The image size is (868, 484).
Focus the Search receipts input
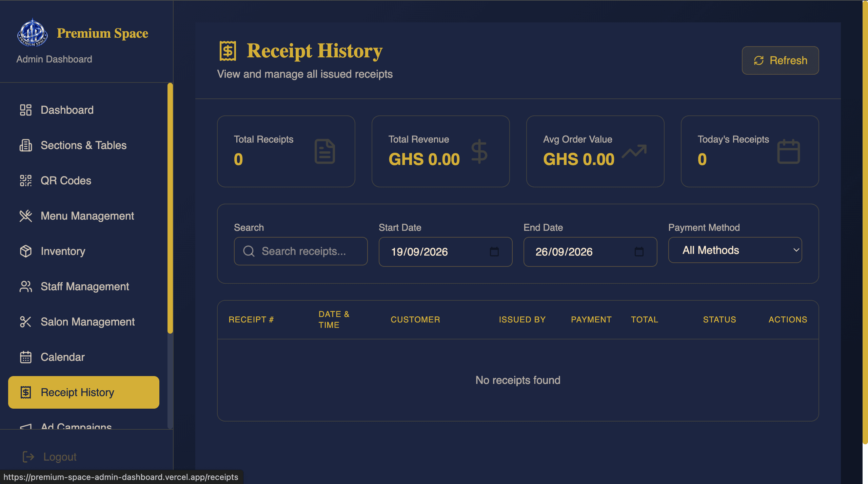tap(301, 251)
